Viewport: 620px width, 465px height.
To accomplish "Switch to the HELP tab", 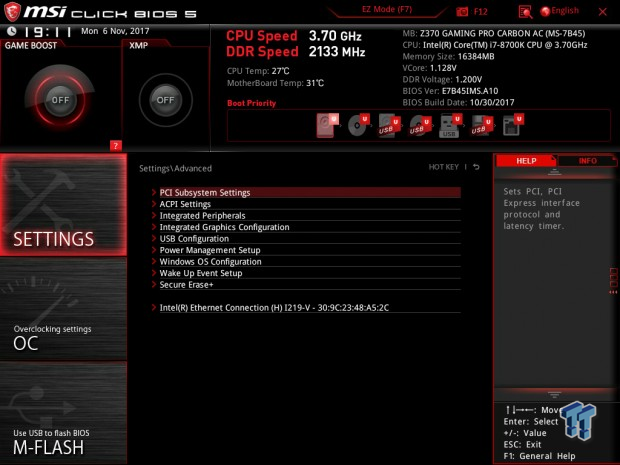I will click(x=526, y=161).
